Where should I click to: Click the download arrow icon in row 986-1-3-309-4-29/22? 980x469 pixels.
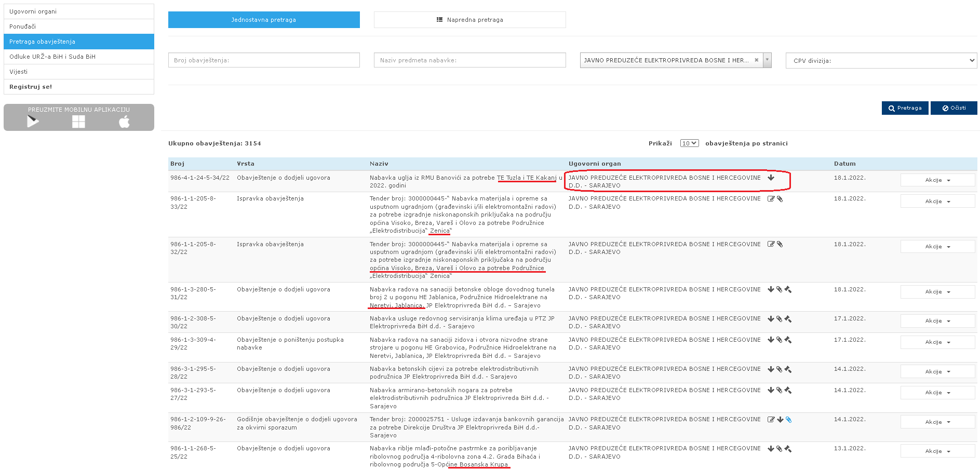(771, 340)
